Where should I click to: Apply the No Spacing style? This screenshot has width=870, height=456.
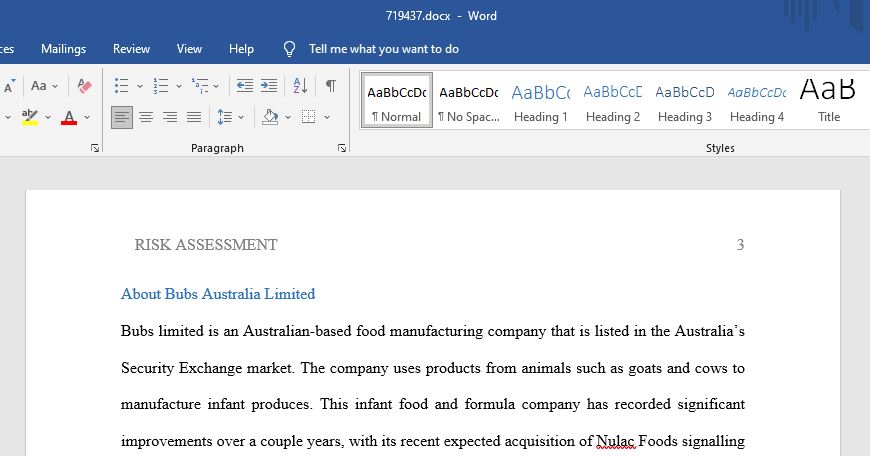click(x=469, y=100)
